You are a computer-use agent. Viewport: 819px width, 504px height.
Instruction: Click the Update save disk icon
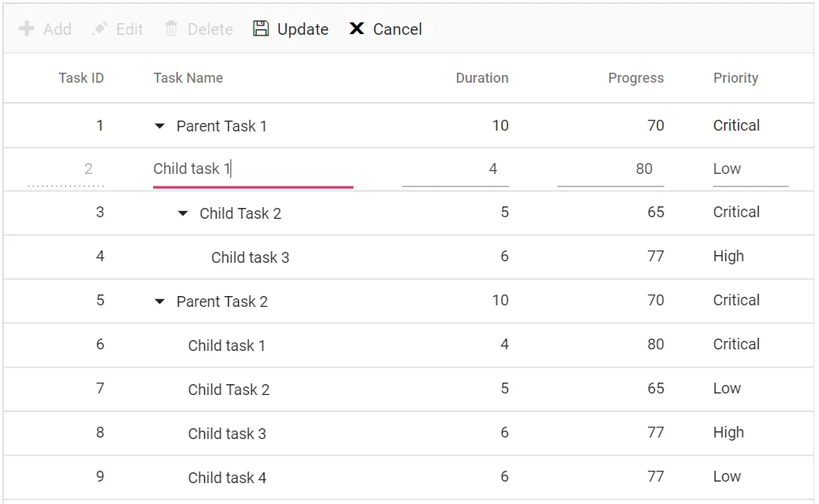[x=261, y=29]
